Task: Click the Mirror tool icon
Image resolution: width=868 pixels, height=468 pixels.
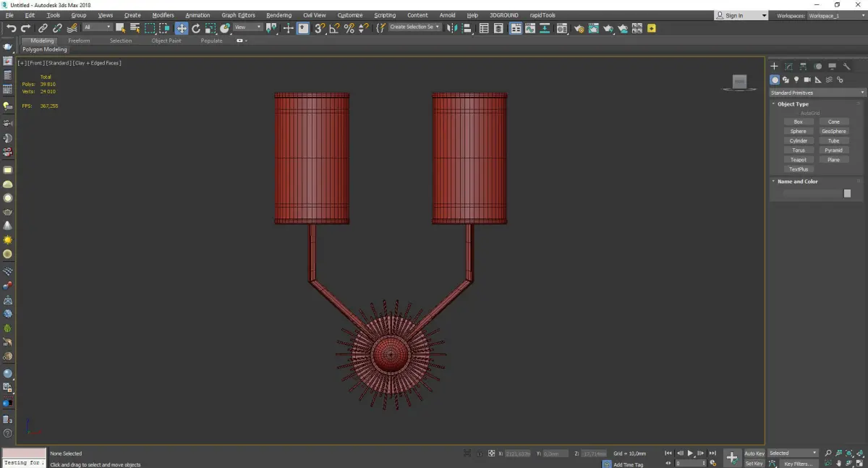Action: [452, 28]
